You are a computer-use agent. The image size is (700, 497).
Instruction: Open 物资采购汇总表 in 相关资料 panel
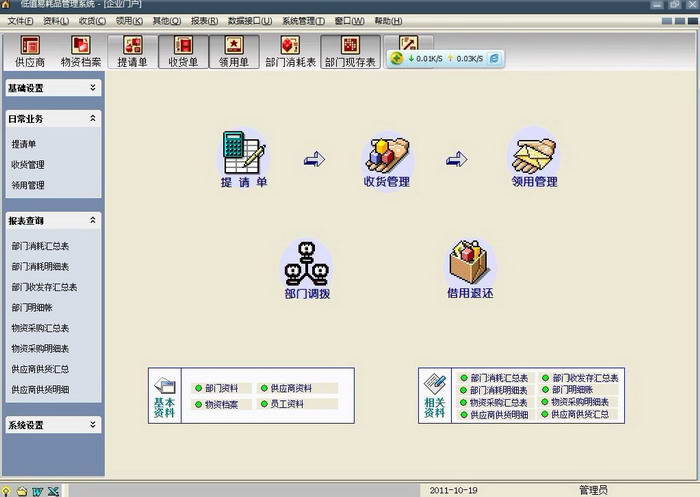click(x=499, y=403)
